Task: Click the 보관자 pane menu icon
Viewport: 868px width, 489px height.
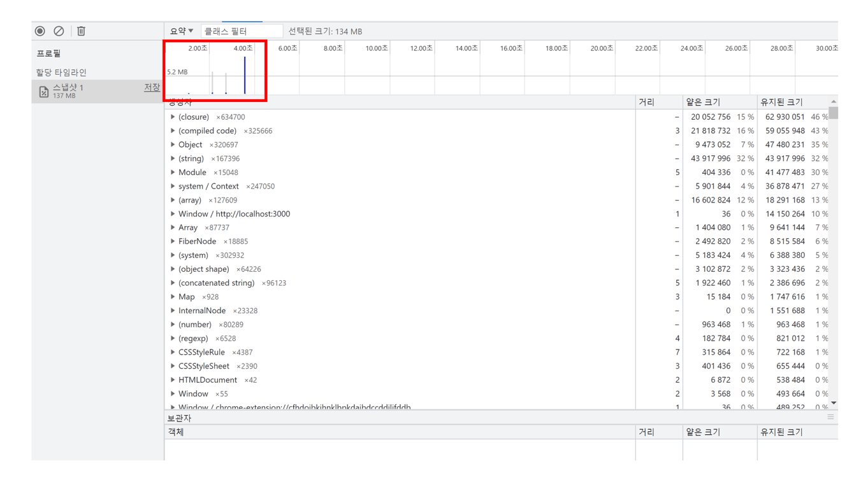Action: pyautogui.click(x=830, y=418)
